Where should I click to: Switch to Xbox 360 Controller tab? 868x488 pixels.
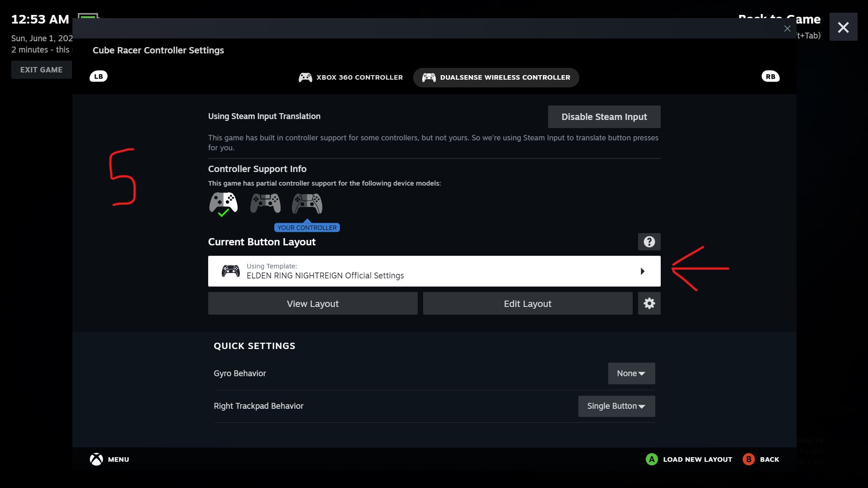[x=351, y=77]
